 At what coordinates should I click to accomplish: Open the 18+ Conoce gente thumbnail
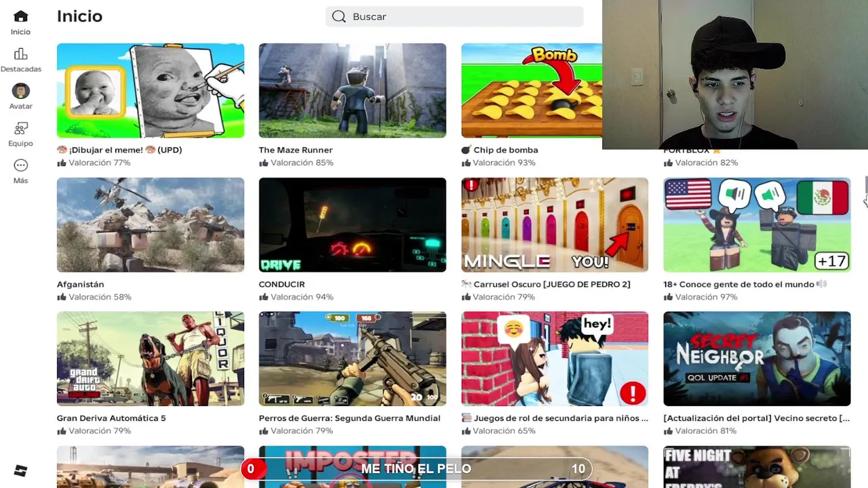(x=757, y=224)
